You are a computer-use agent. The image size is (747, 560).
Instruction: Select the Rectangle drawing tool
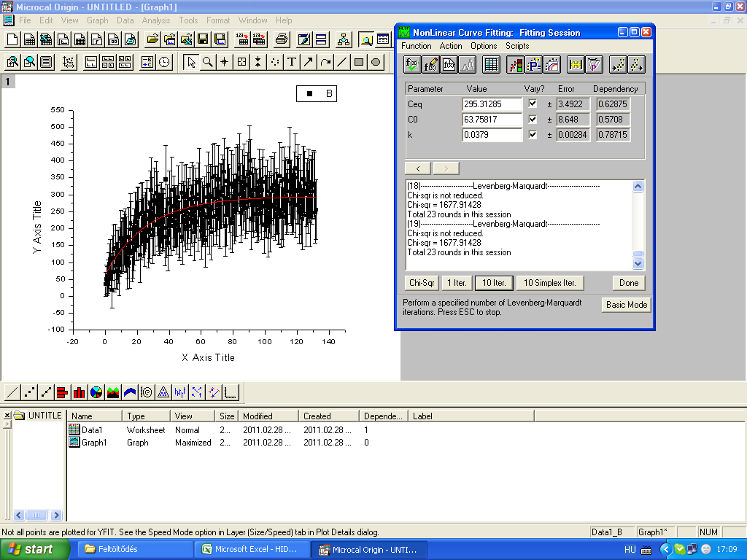point(359,62)
